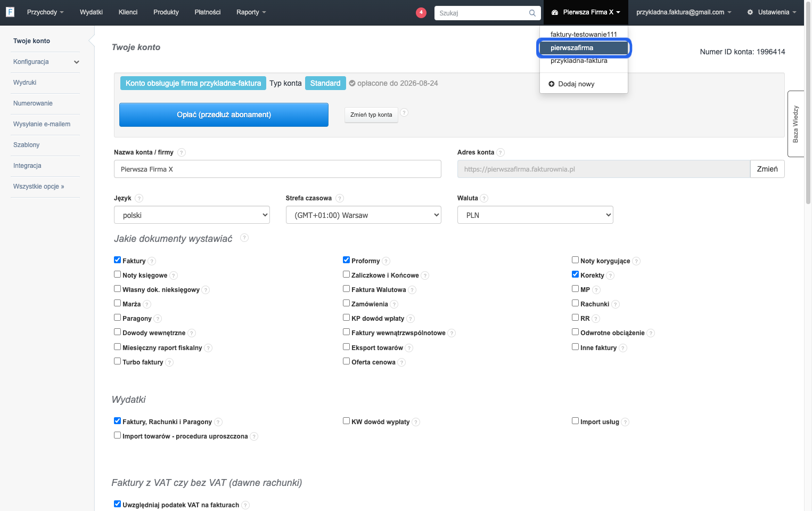Screen dimensions: 812x511
Task: Click help icon beside Nazwa konta / firmy
Action: [x=182, y=152]
